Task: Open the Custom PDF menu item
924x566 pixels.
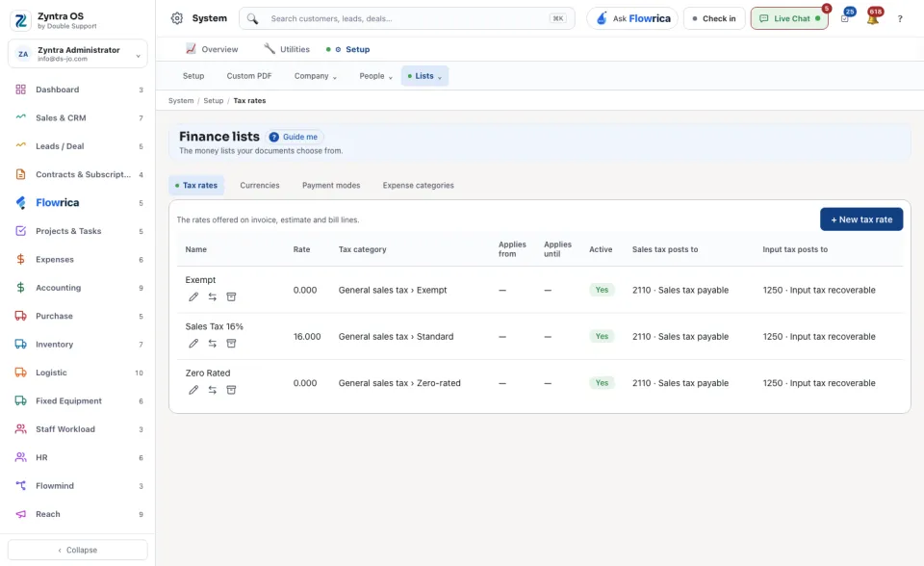Action: tap(249, 76)
